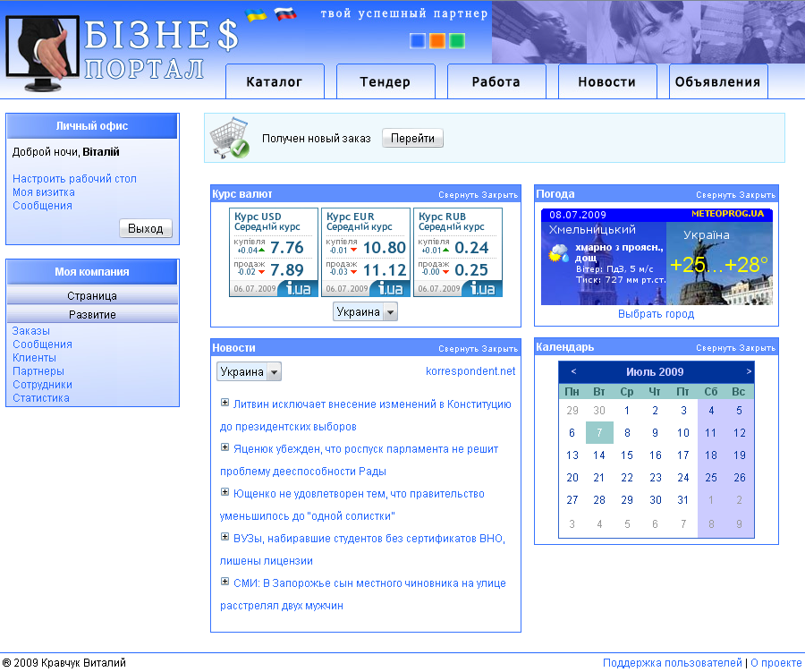Open Партнеры link
805x672 pixels.
(38, 371)
